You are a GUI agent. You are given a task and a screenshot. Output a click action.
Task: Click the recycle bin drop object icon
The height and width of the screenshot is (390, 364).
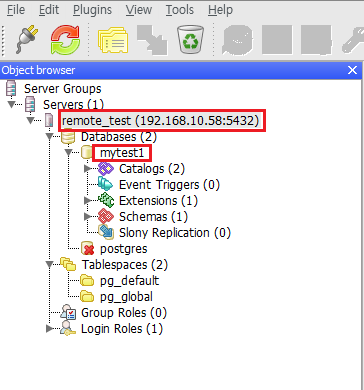click(x=190, y=39)
